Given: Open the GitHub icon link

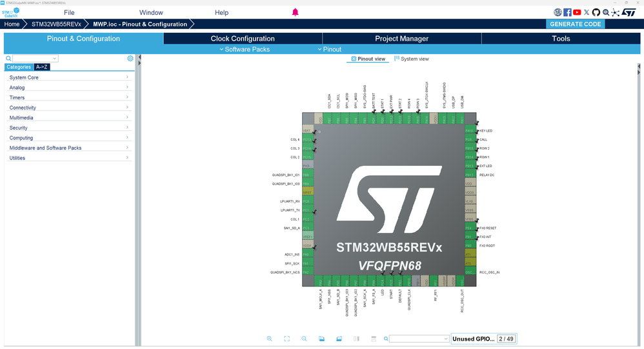Looking at the screenshot, I should (596, 12).
